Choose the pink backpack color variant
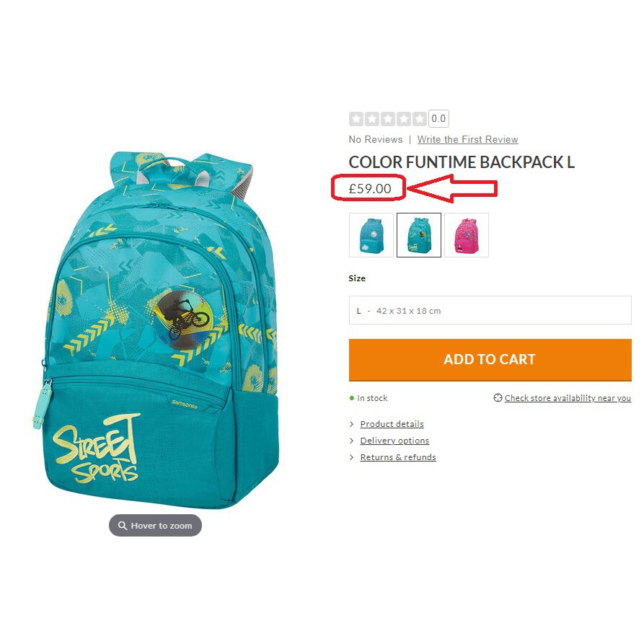 click(466, 235)
